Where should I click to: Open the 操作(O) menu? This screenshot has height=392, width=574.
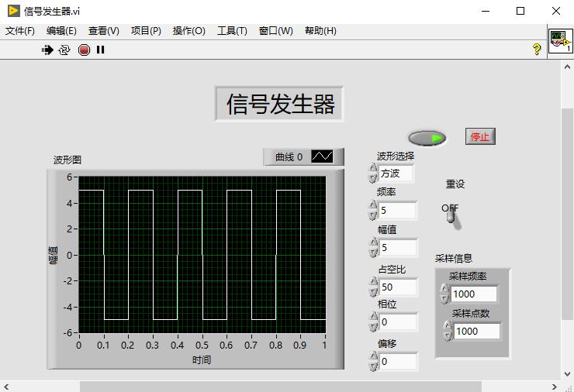[189, 31]
